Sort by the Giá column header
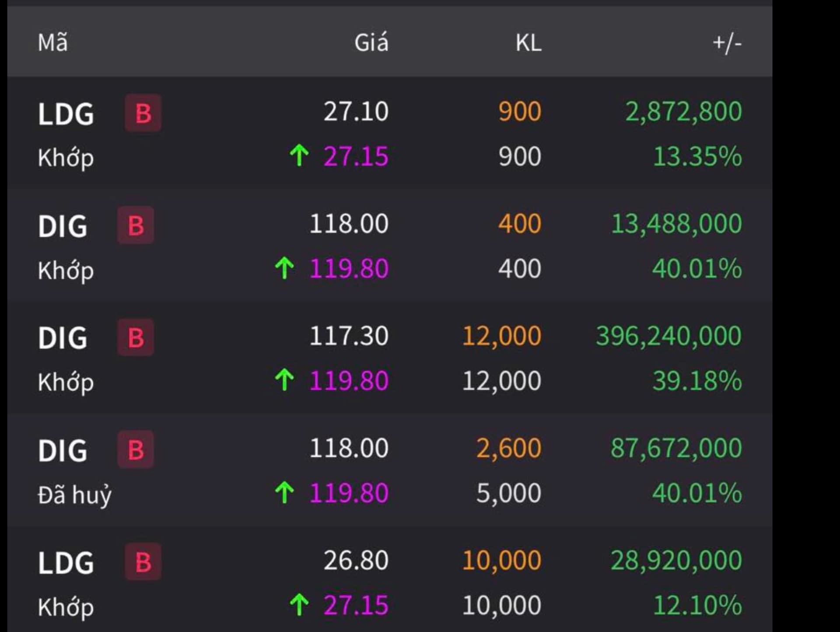Image resolution: width=840 pixels, height=632 pixels. click(371, 43)
